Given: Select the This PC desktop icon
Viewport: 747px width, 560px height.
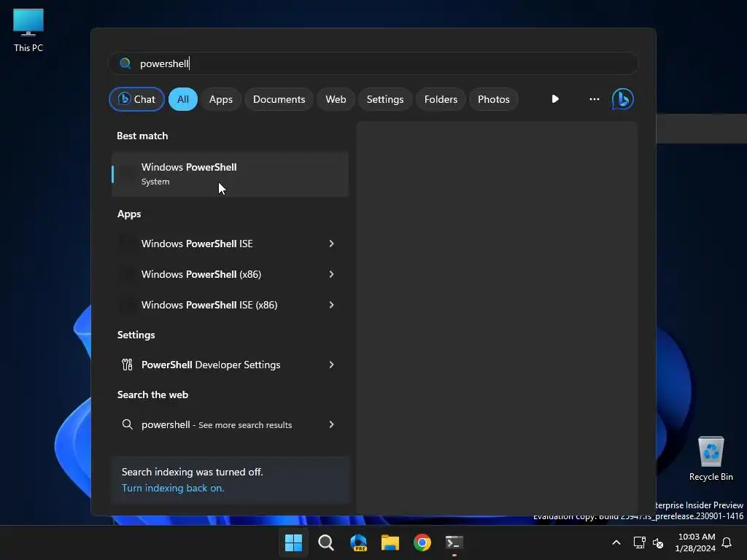Looking at the screenshot, I should (x=28, y=30).
